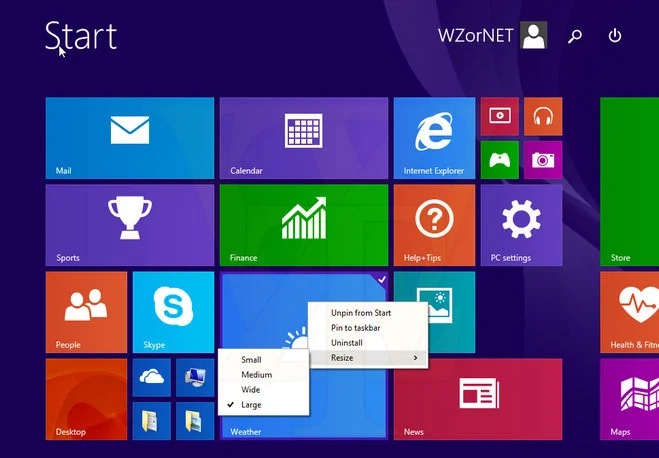
Task: Open the Desktop tile
Action: pos(87,399)
